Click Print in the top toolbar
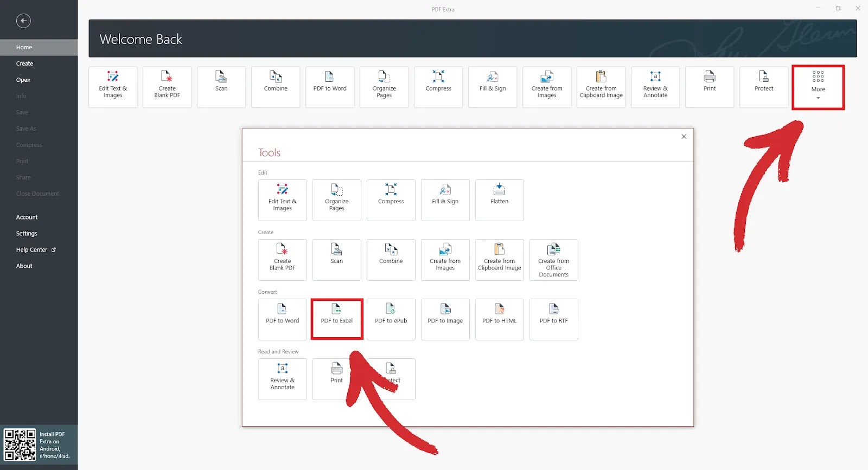Image resolution: width=868 pixels, height=470 pixels. (710, 87)
